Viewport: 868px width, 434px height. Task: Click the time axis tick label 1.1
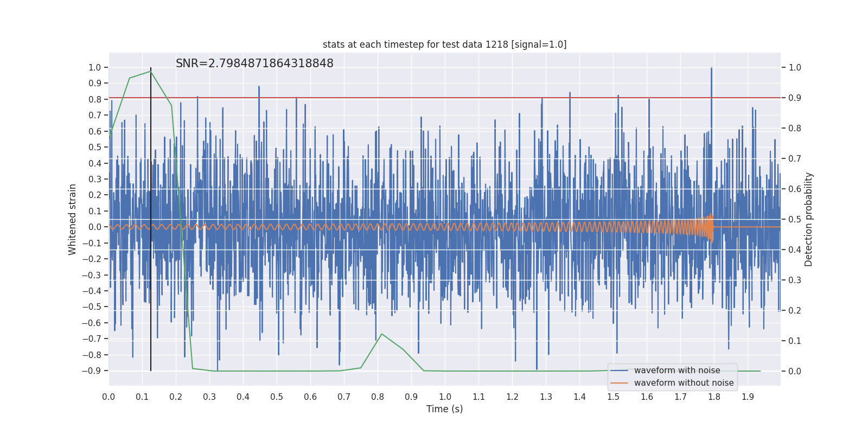pyautogui.click(x=478, y=397)
